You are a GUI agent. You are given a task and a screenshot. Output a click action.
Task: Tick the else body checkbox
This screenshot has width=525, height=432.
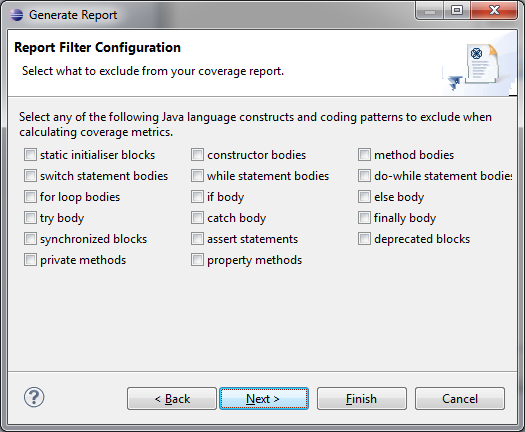pyautogui.click(x=364, y=197)
